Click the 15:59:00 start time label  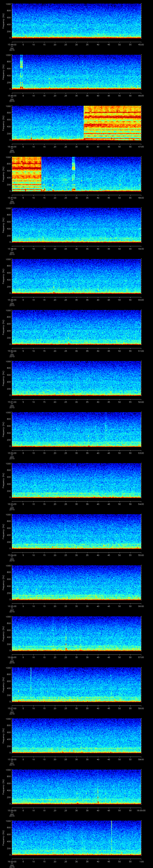[x=12, y=810]
